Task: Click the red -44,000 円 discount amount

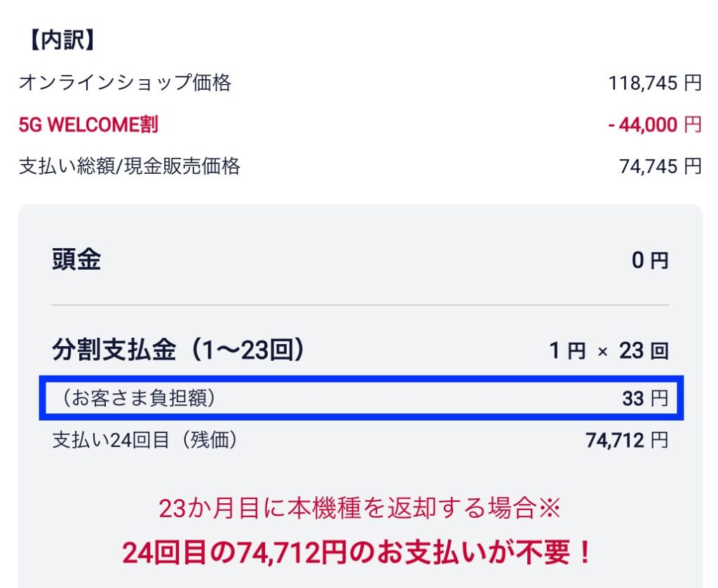Action: pos(654,125)
